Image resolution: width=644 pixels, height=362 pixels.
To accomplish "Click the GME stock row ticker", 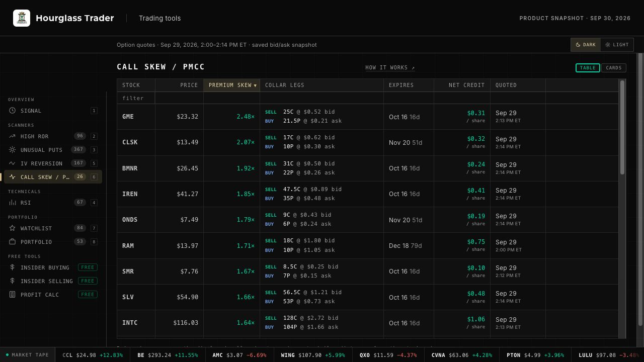I will click(128, 117).
